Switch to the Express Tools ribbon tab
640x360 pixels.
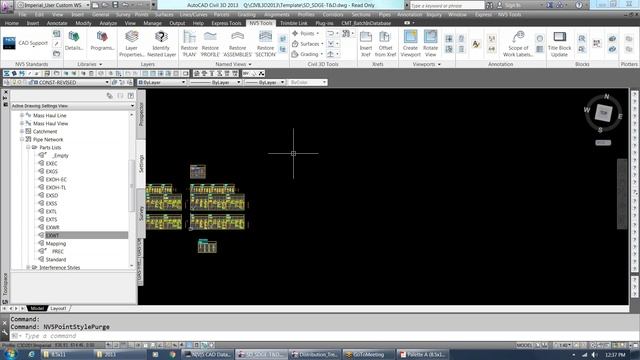pos(226,23)
